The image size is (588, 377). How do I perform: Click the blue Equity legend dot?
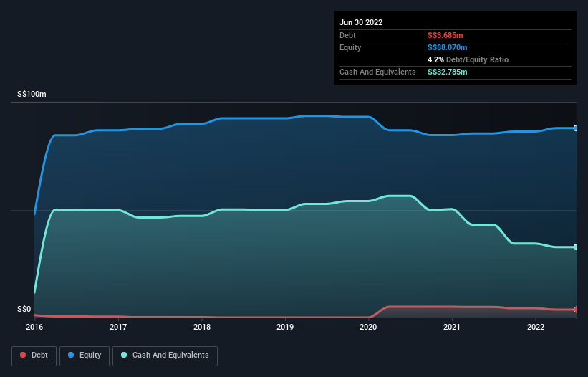[71, 355]
